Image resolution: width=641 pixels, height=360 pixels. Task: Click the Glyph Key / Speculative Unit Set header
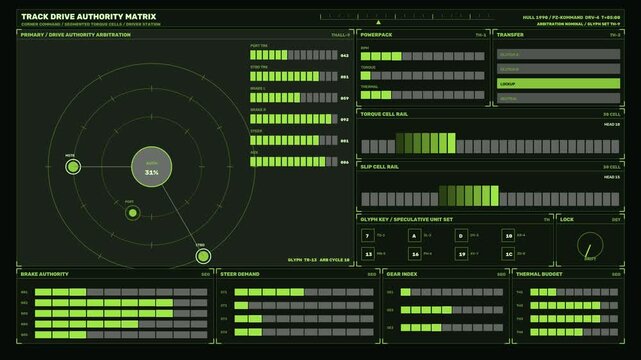coord(406,219)
